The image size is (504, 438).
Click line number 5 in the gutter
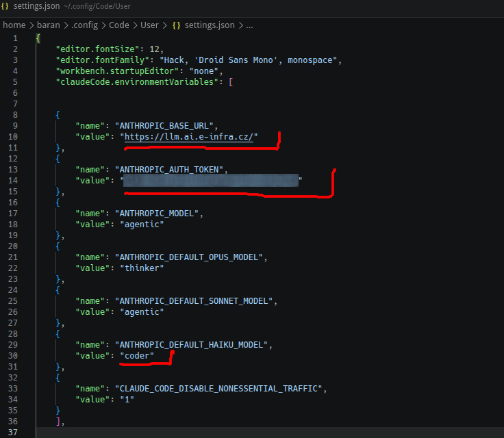coord(15,82)
